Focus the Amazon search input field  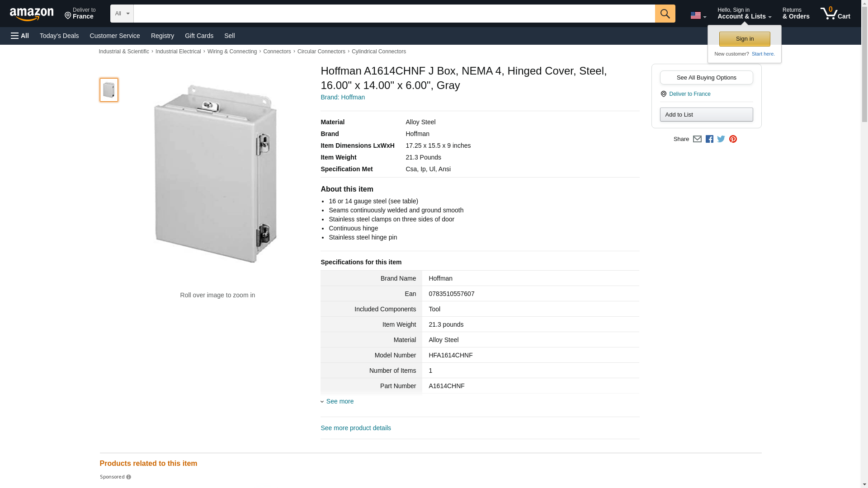(x=394, y=14)
